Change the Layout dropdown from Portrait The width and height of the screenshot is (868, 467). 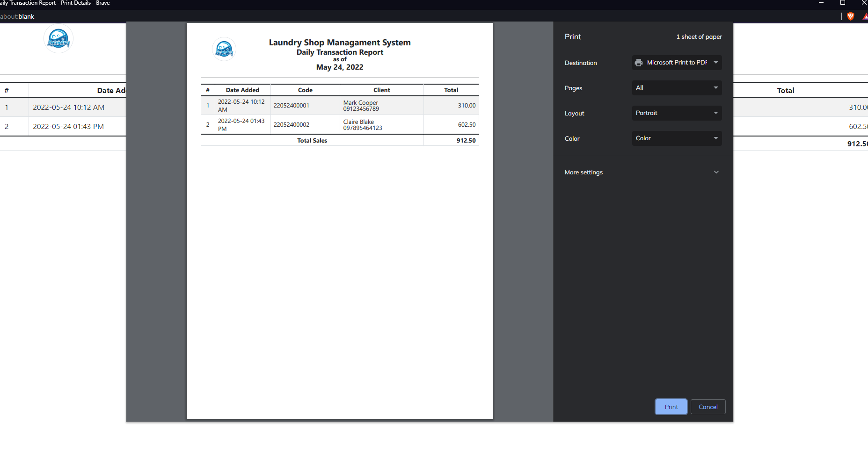pos(677,113)
